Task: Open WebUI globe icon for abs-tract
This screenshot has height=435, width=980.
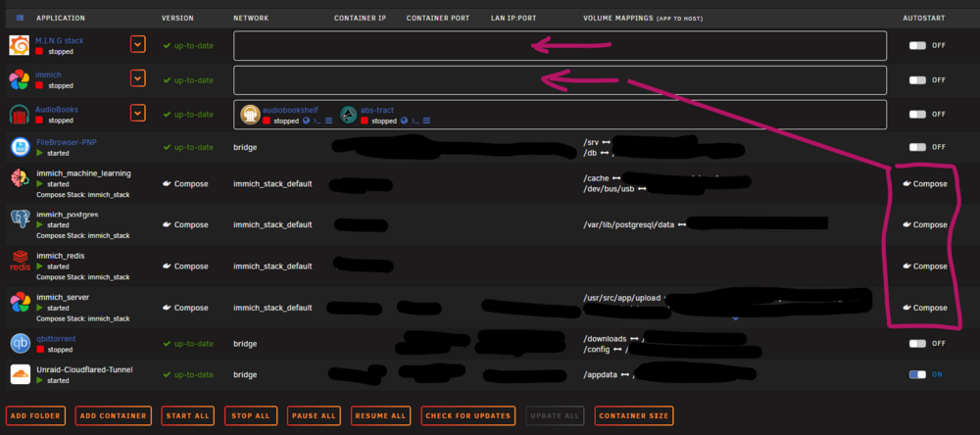Action: (x=404, y=121)
